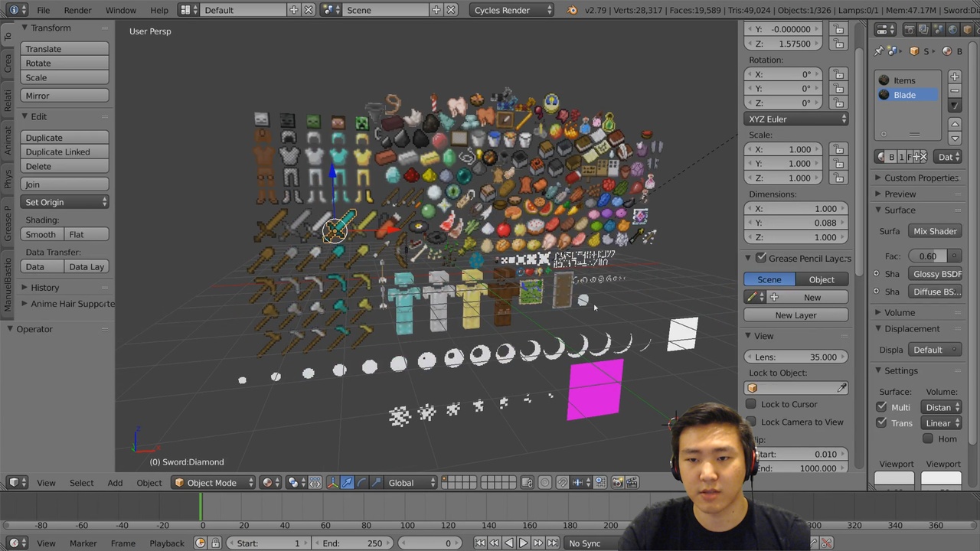Open the XYZ Euler rotation mode dropdown
The width and height of the screenshot is (980, 551).
pos(796,119)
